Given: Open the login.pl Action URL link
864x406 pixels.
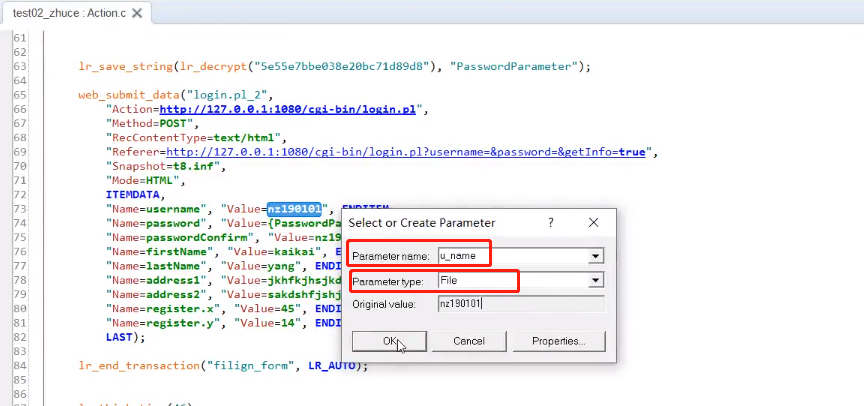Looking at the screenshot, I should [288, 109].
